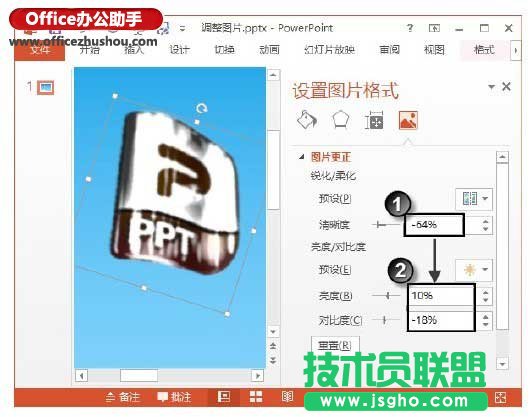Click the horizontal scrollbar thumb
The width and height of the screenshot is (531, 417).
click(x=139, y=375)
